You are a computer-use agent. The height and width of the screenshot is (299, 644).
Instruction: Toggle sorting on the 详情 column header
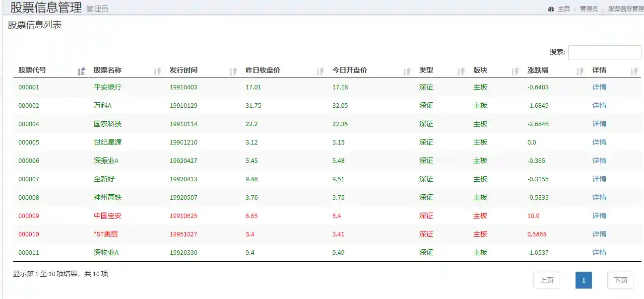click(x=636, y=71)
